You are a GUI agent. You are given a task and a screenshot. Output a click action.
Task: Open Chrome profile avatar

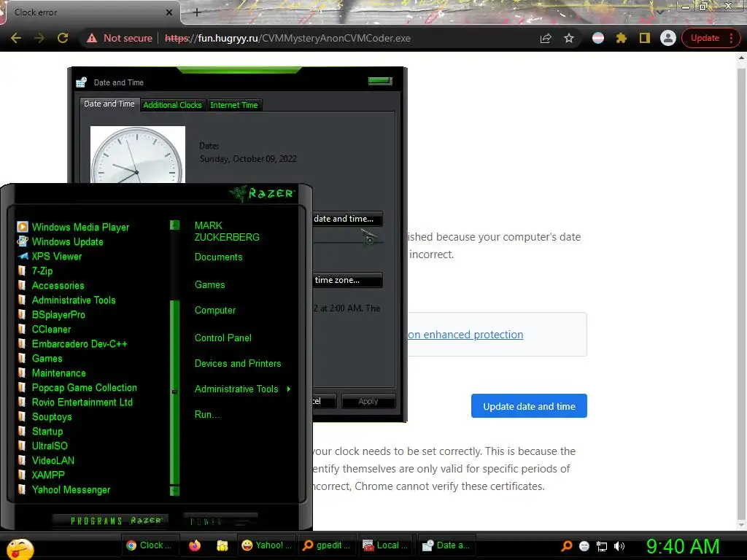click(x=668, y=38)
